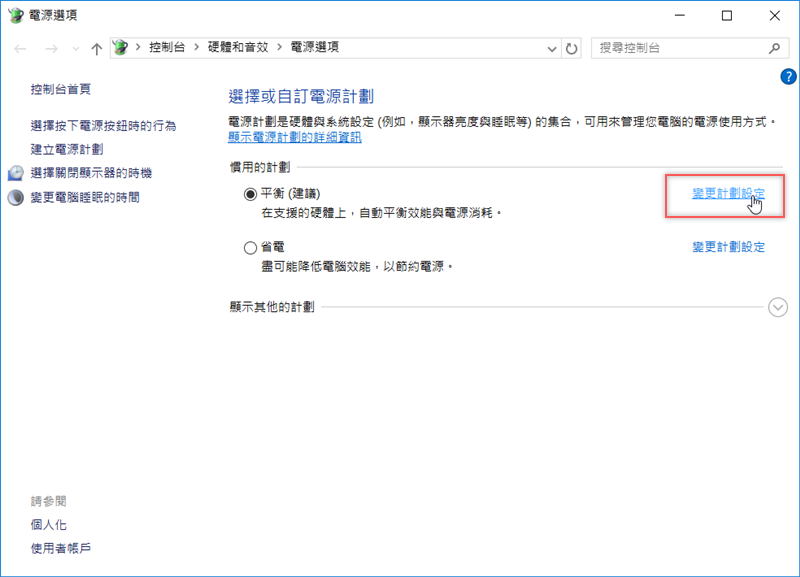Click the monitor icon beside 選擇關閉顯示器的時機

(x=16, y=173)
